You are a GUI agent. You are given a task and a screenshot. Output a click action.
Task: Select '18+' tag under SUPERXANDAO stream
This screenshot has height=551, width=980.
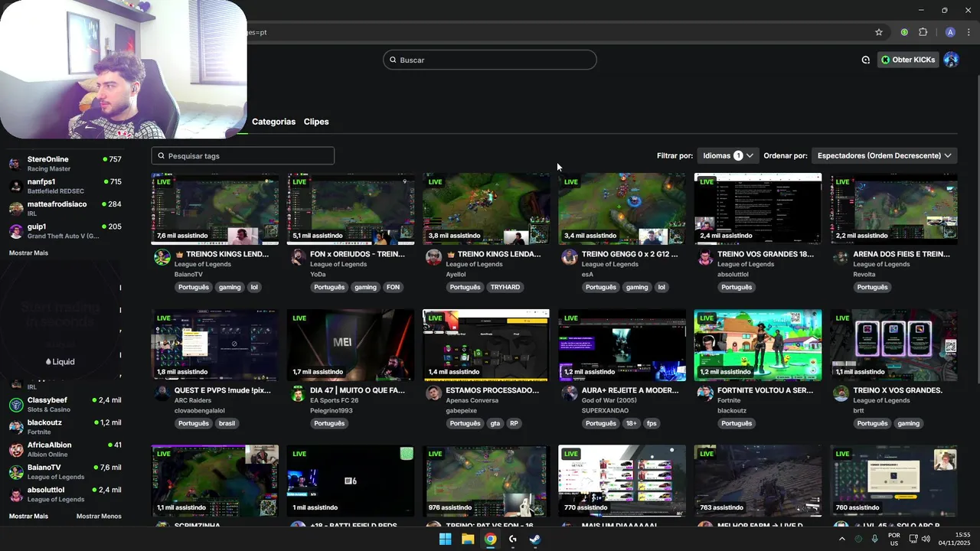pos(632,423)
